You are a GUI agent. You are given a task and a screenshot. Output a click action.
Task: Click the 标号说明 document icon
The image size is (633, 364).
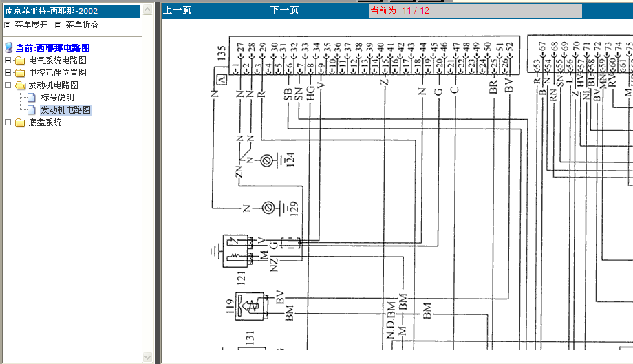tap(32, 97)
